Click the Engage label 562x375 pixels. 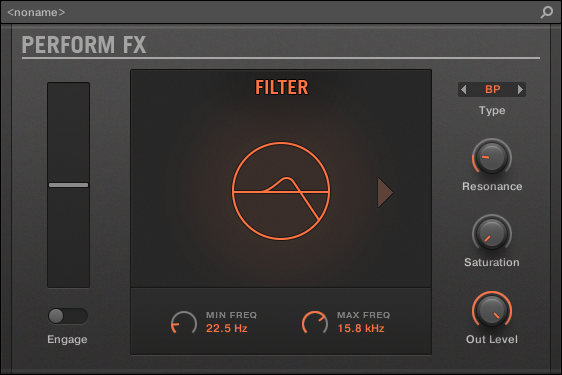67,340
